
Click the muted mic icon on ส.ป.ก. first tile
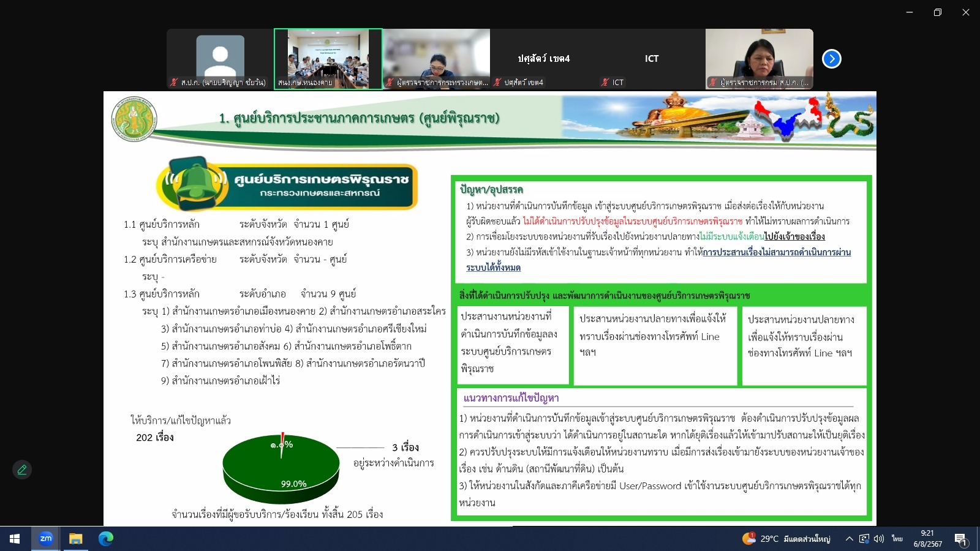pos(174,82)
